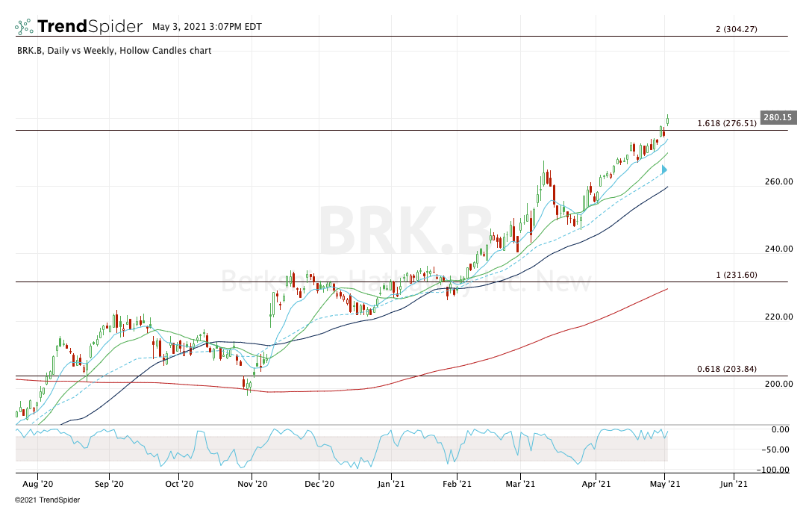Click the oscillator -50.00 axis label
Image resolution: width=812 pixels, height=507 pixels.
775,450
